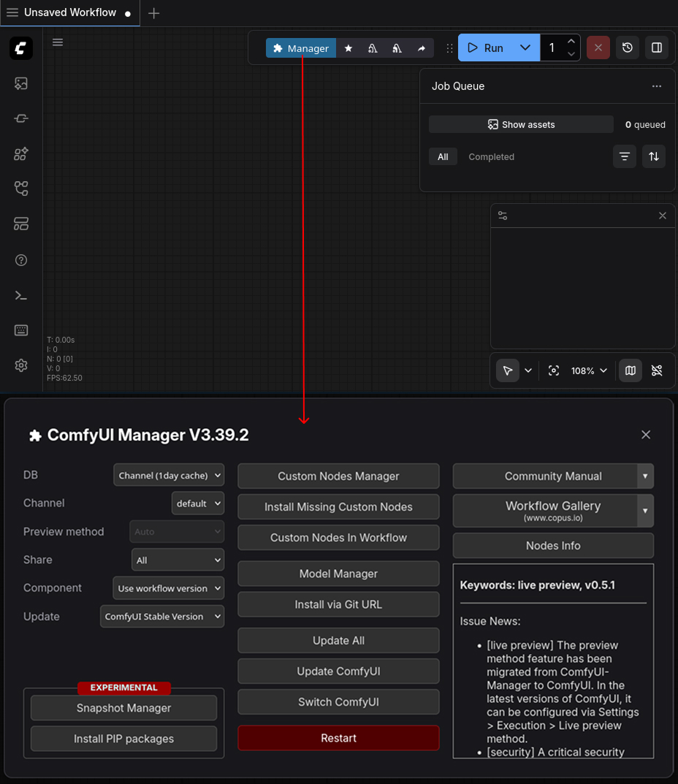Increase the run count with the up stepper
678x784 pixels.
pos(572,42)
